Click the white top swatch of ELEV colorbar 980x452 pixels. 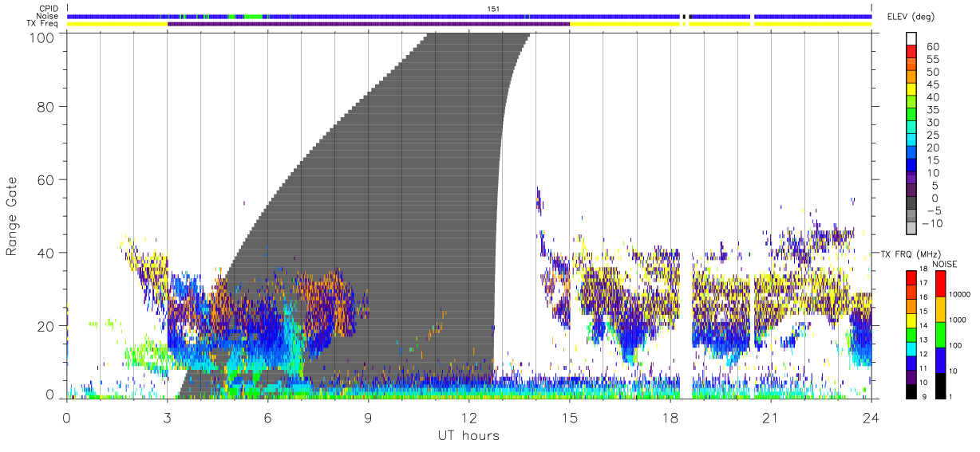coord(912,39)
